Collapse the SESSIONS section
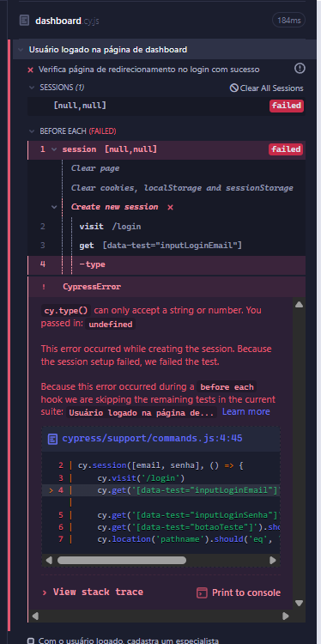The width and height of the screenshot is (321, 644). (x=32, y=88)
